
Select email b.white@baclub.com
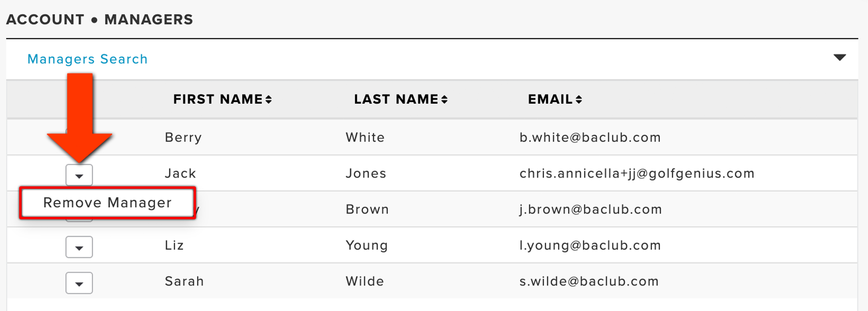coord(590,138)
